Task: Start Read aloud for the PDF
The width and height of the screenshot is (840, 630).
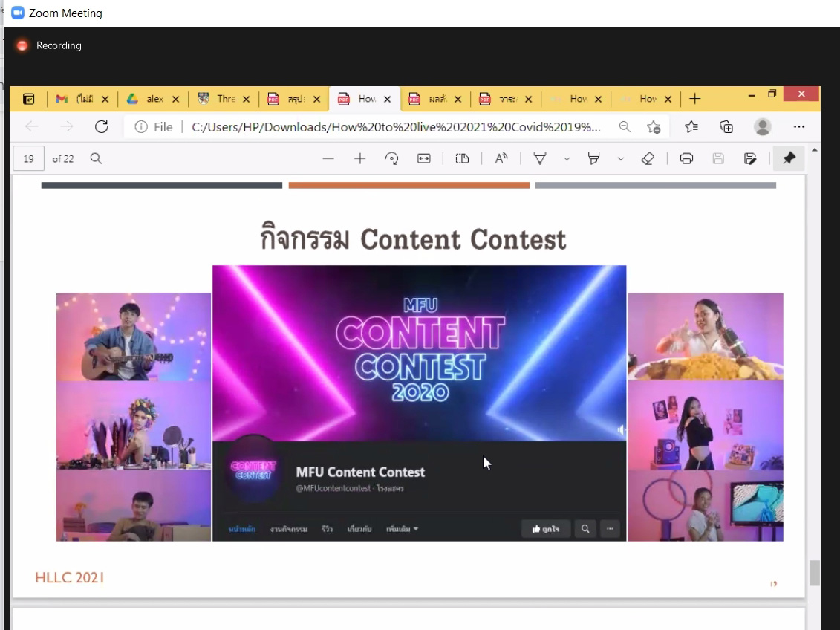Action: pyautogui.click(x=501, y=158)
